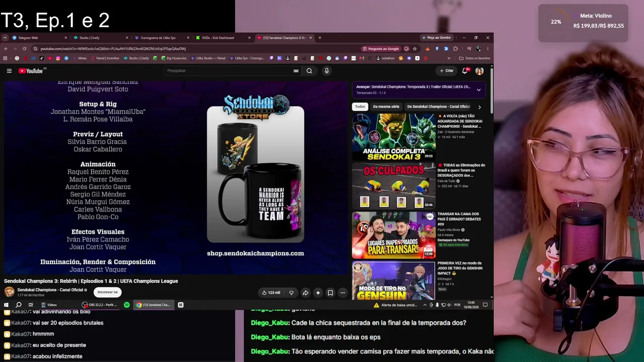Open the OBS 32.2.2 taskbar item

click(100, 305)
